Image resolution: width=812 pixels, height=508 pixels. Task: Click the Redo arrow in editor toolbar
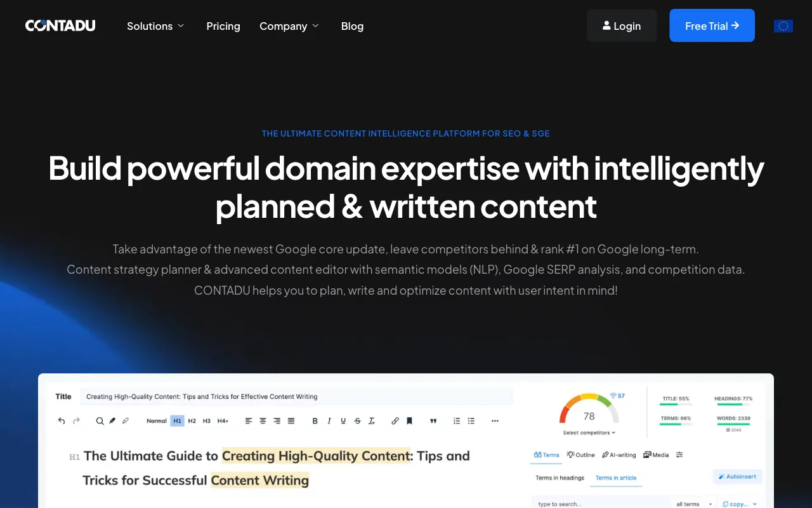76,420
